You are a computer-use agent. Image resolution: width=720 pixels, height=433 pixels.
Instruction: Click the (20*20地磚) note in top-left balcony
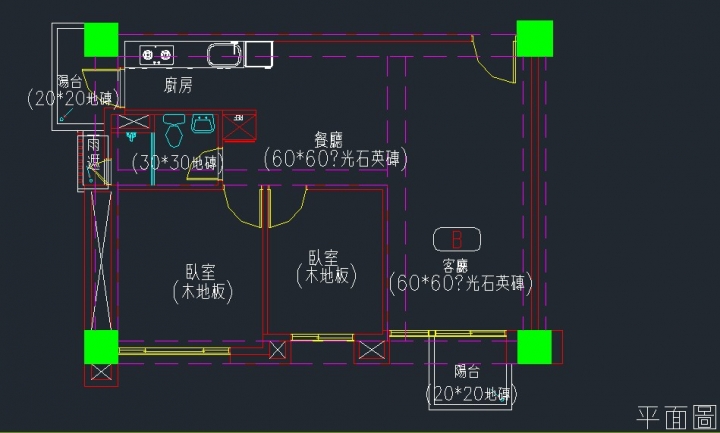pos(73,98)
